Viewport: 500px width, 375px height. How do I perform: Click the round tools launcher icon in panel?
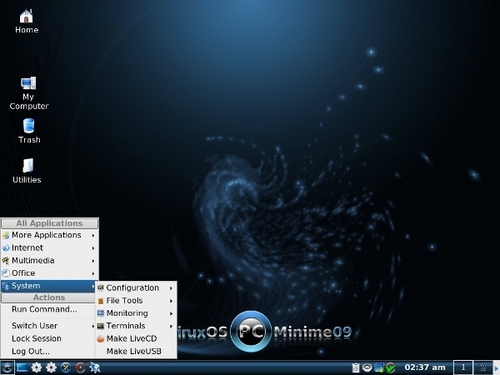point(66,368)
